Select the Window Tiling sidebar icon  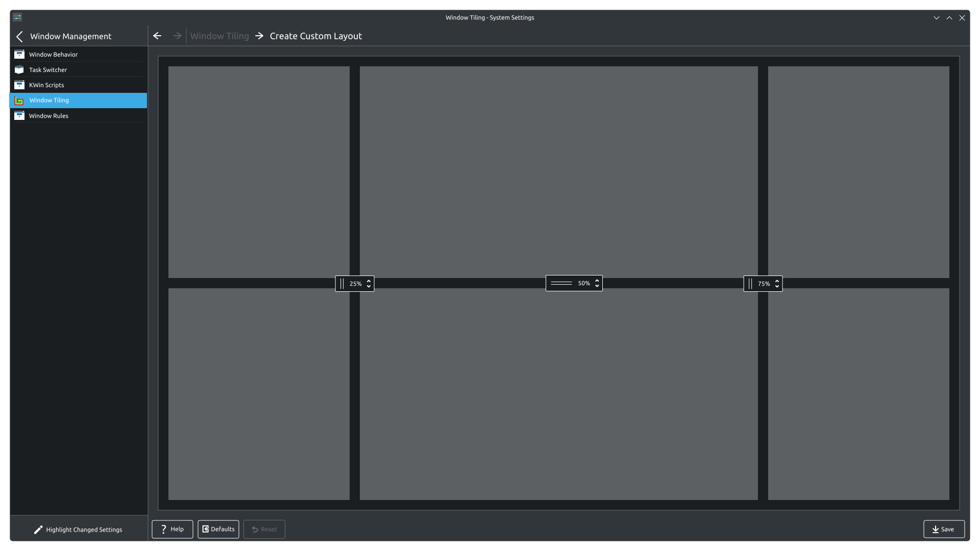pyautogui.click(x=19, y=101)
